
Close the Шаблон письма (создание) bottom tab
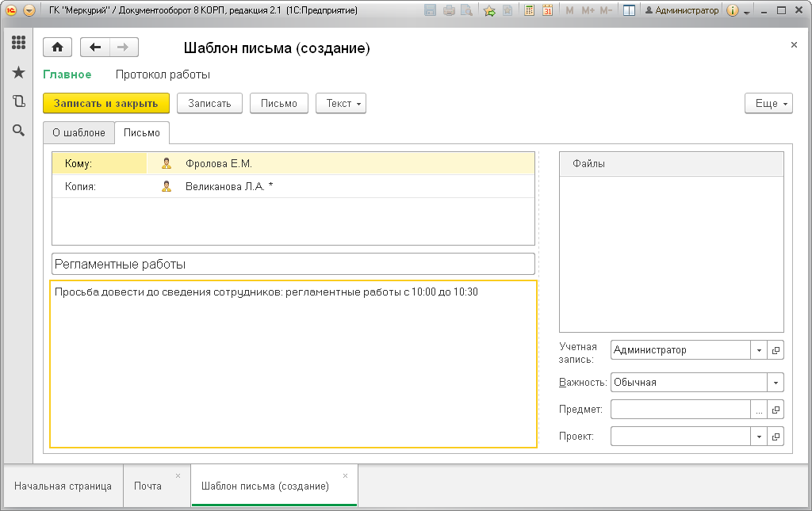coord(346,476)
